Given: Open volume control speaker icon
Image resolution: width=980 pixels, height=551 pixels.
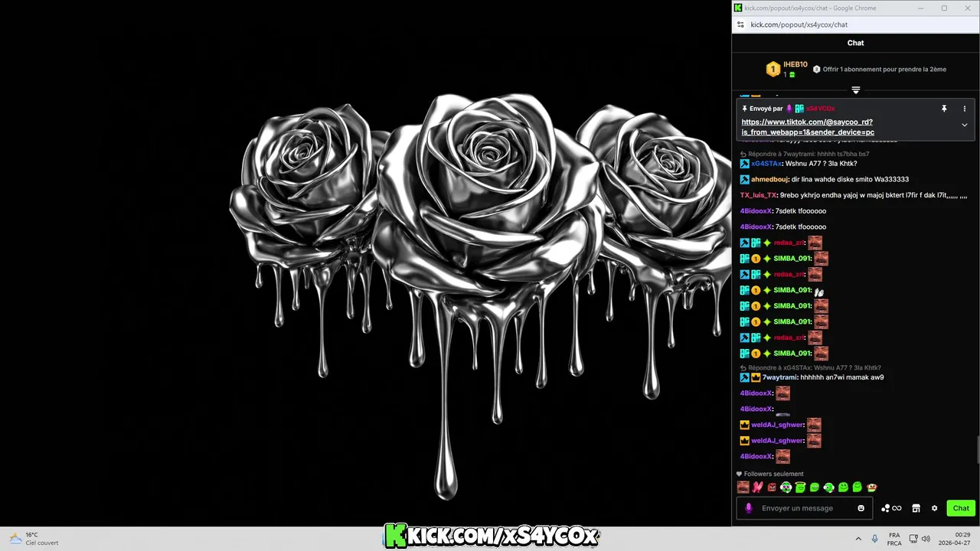Looking at the screenshot, I should coord(926,539).
